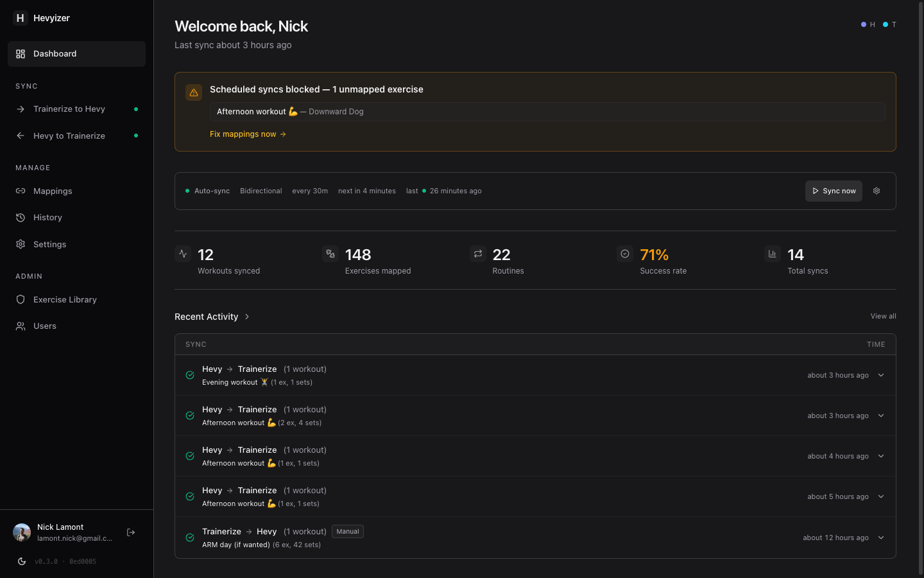This screenshot has width=924, height=578.
Task: Open the Exercise Library admin page
Action: click(x=76, y=299)
